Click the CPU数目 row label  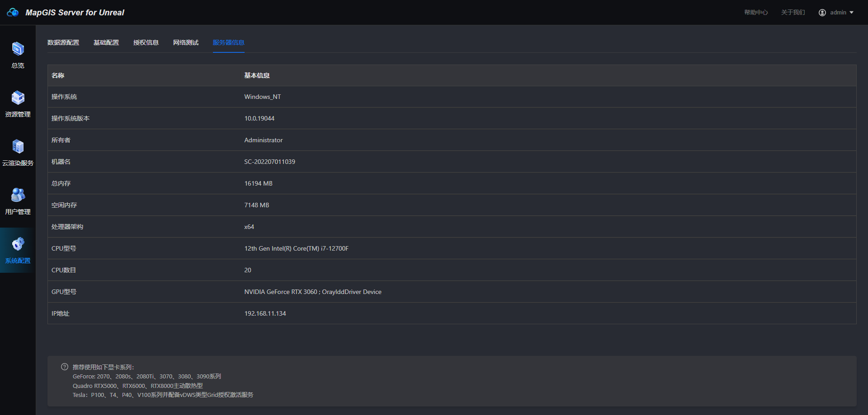coord(64,270)
